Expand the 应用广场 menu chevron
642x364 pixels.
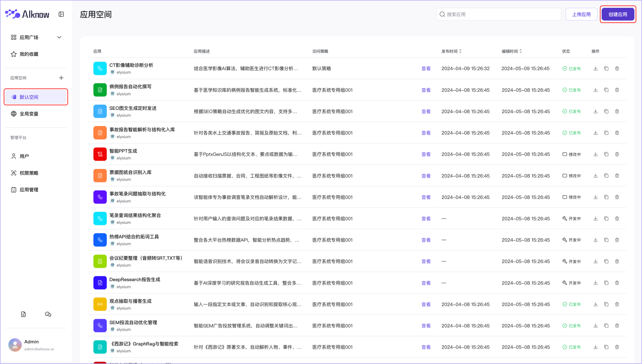click(x=59, y=38)
